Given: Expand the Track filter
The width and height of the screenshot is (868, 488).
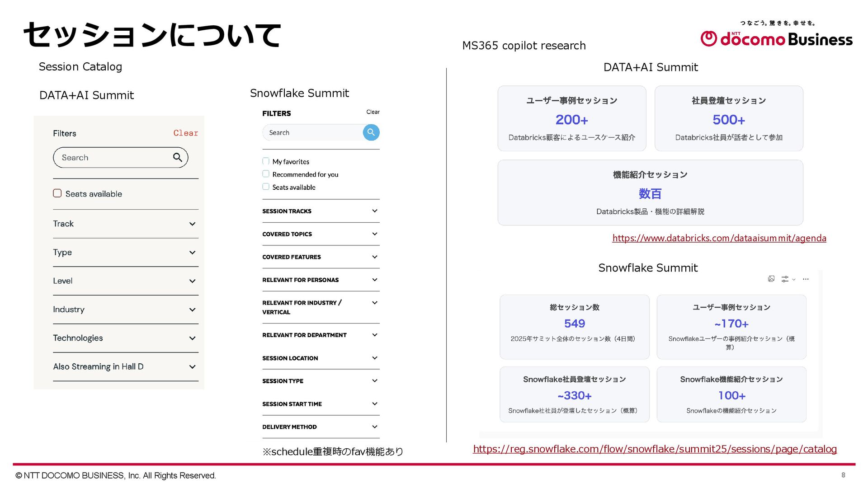Looking at the screenshot, I should pyautogui.click(x=126, y=224).
